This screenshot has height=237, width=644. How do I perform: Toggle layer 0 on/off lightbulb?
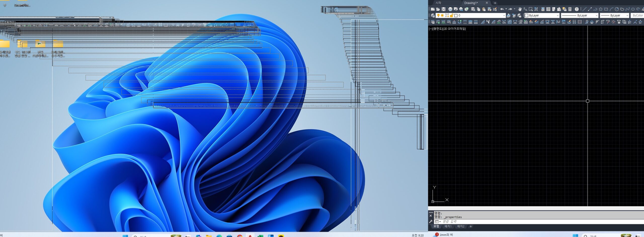pos(438,16)
